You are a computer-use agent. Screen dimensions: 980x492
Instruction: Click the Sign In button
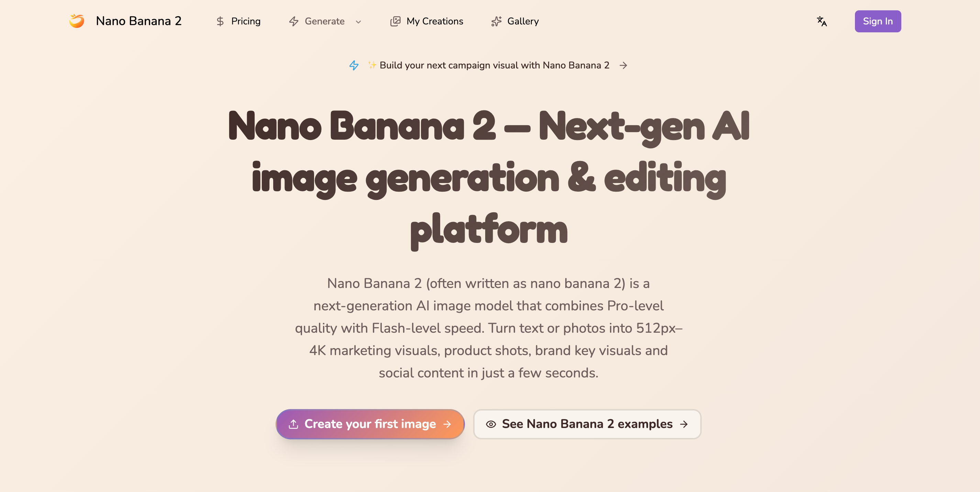878,21
